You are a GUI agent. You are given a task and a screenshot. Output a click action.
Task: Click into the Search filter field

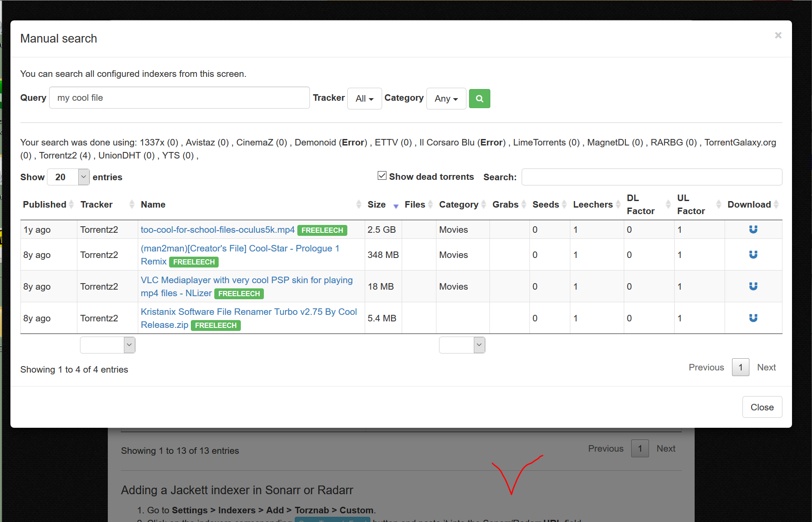point(651,177)
